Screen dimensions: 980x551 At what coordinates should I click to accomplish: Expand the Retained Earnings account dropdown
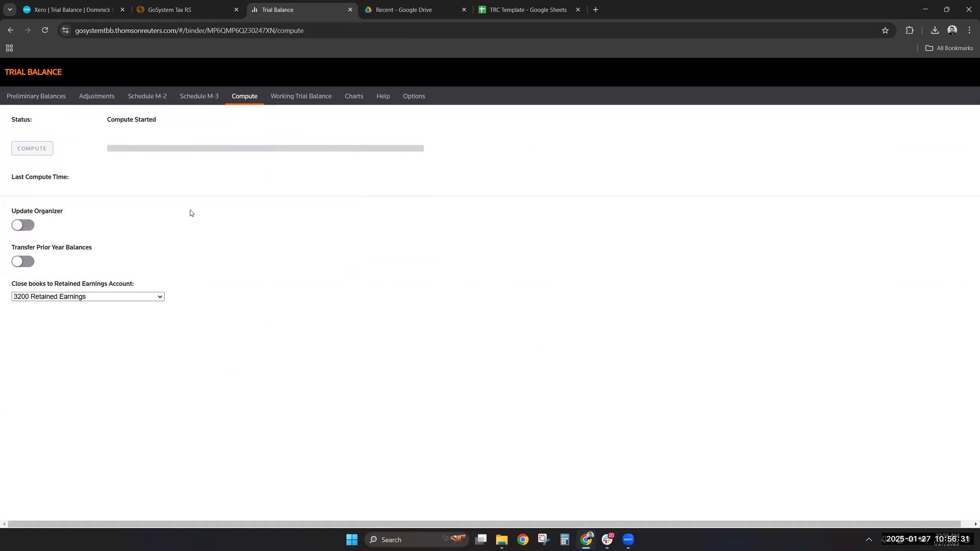click(x=88, y=296)
